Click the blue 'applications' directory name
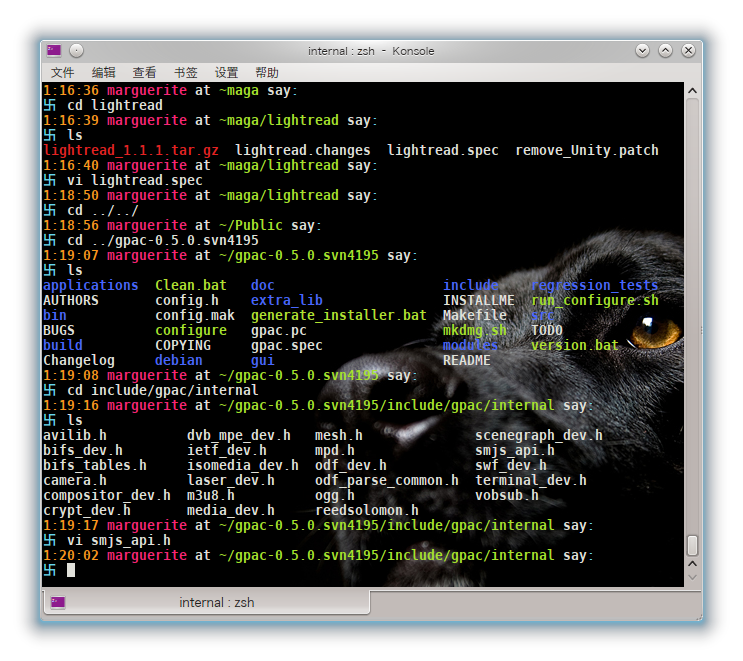743x661 pixels. click(x=91, y=285)
